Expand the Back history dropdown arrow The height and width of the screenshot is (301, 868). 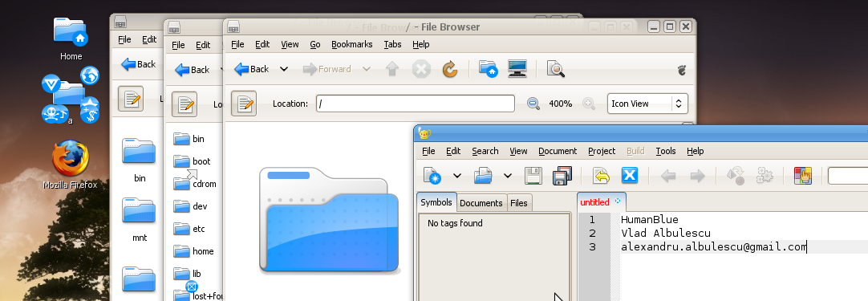click(x=284, y=69)
